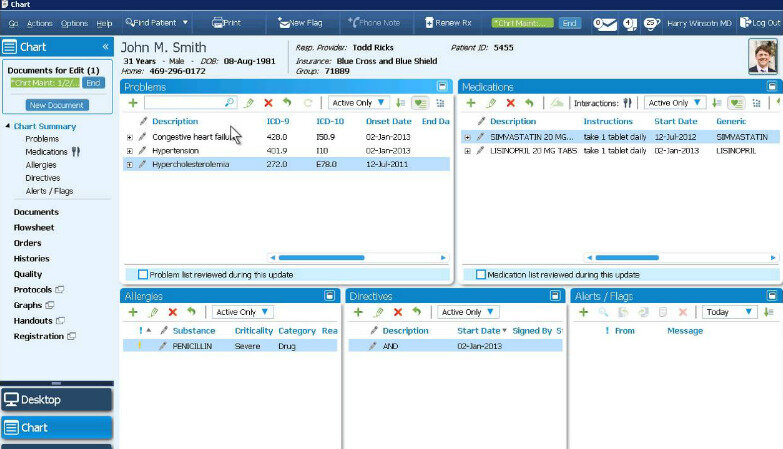The image size is (783, 449).
Task: Click the undo arrow in Allergies panel
Action: pos(191,312)
